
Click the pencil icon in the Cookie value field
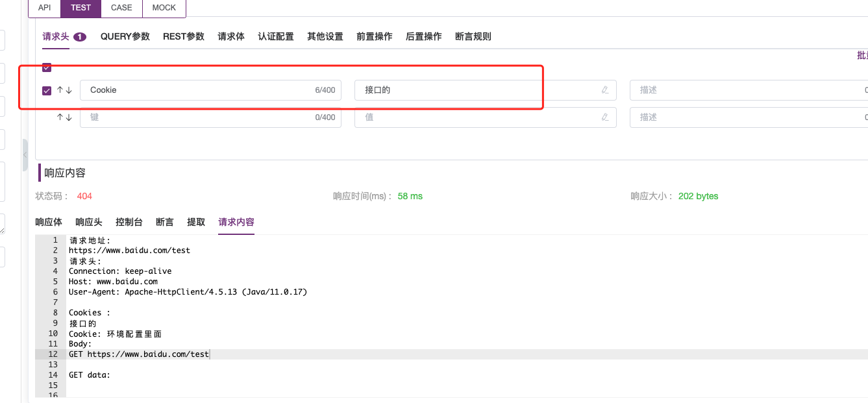(x=605, y=90)
